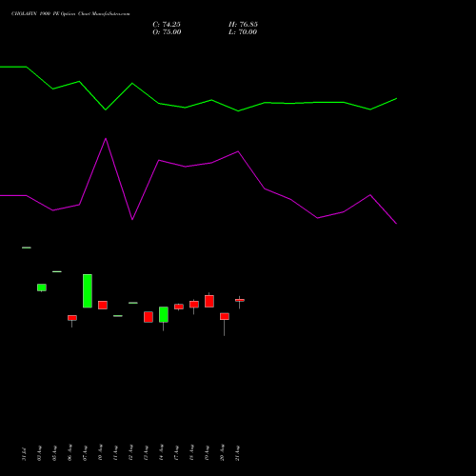Click the tall green candlestick above 07 Aug
The width and height of the screenshot is (476, 476).
tap(88, 291)
